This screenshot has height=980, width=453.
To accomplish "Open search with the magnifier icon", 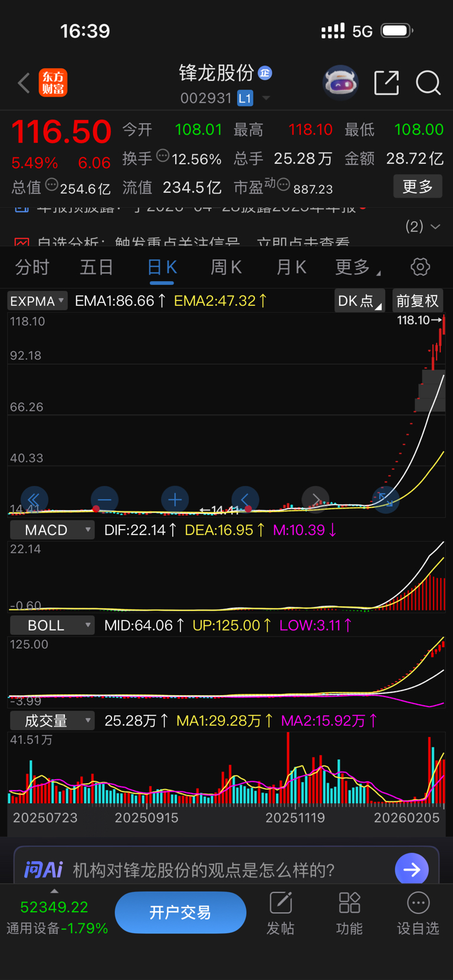I will [x=428, y=83].
